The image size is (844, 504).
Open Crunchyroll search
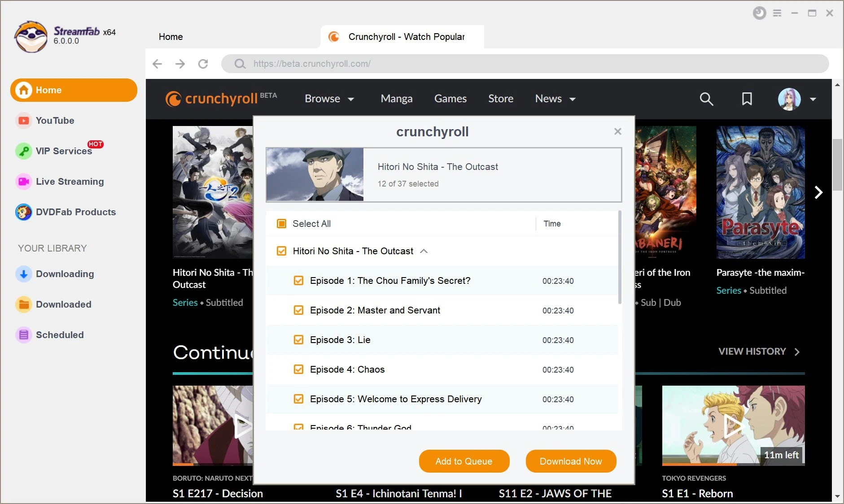pyautogui.click(x=706, y=99)
